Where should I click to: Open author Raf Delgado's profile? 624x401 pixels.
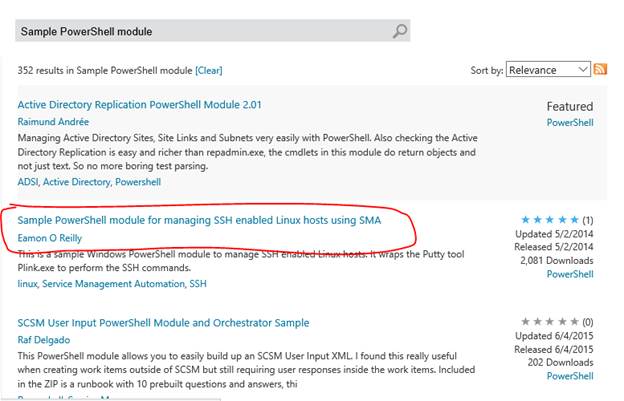(x=46, y=340)
